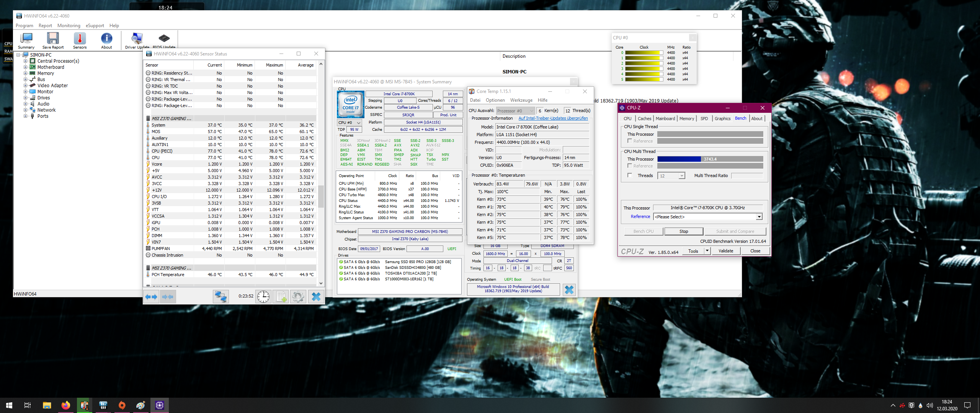The width and height of the screenshot is (980, 413).
Task: Expand the Motherboard tree node
Action: point(26,67)
